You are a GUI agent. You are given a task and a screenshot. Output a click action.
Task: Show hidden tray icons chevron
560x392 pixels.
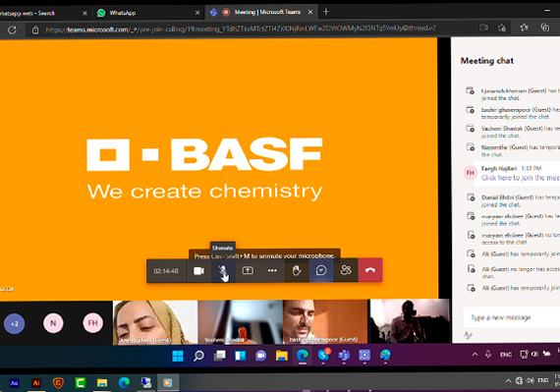point(475,354)
